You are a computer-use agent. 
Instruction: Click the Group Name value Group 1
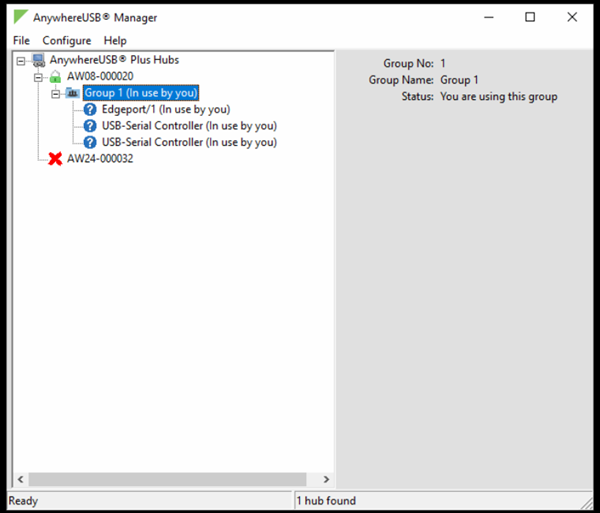point(459,80)
